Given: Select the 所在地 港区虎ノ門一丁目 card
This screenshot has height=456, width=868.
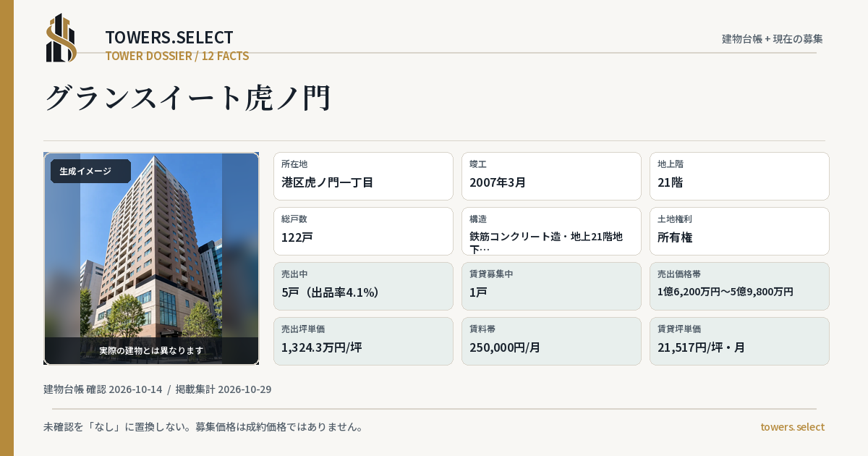Looking at the screenshot, I should (363, 176).
